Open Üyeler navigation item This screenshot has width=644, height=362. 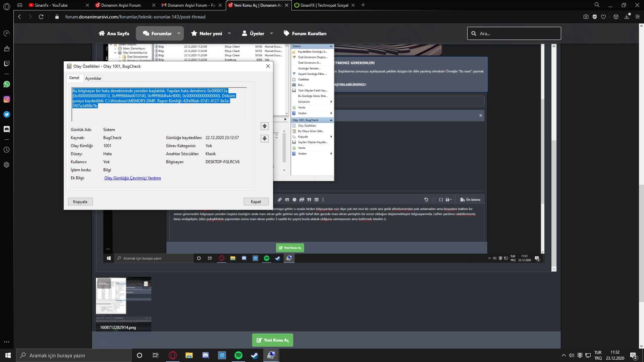coord(253,34)
